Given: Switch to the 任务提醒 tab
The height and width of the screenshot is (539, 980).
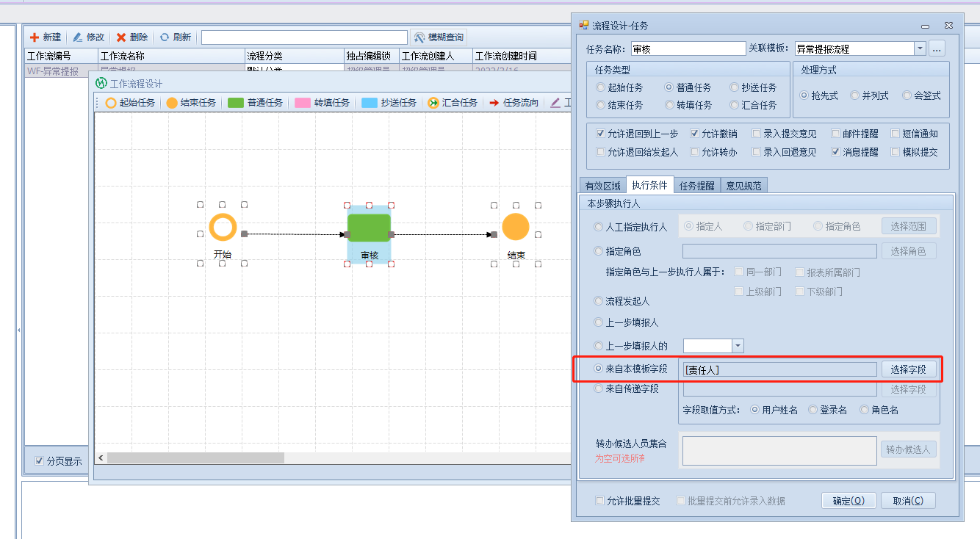Looking at the screenshot, I should 696,186.
